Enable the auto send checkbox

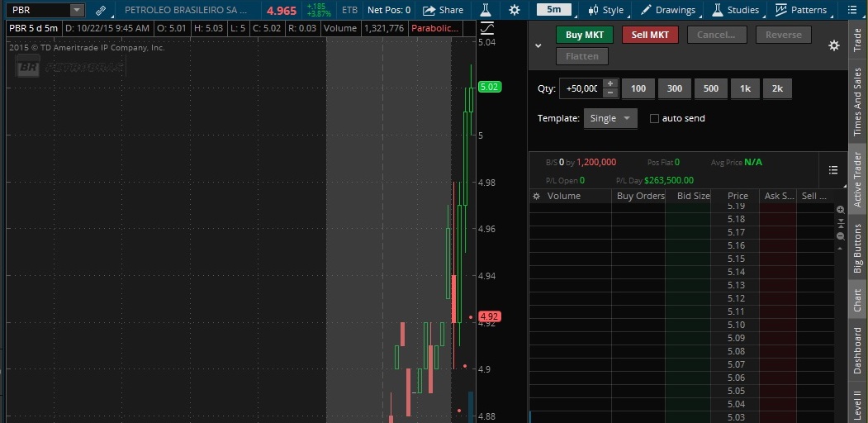pyautogui.click(x=654, y=118)
